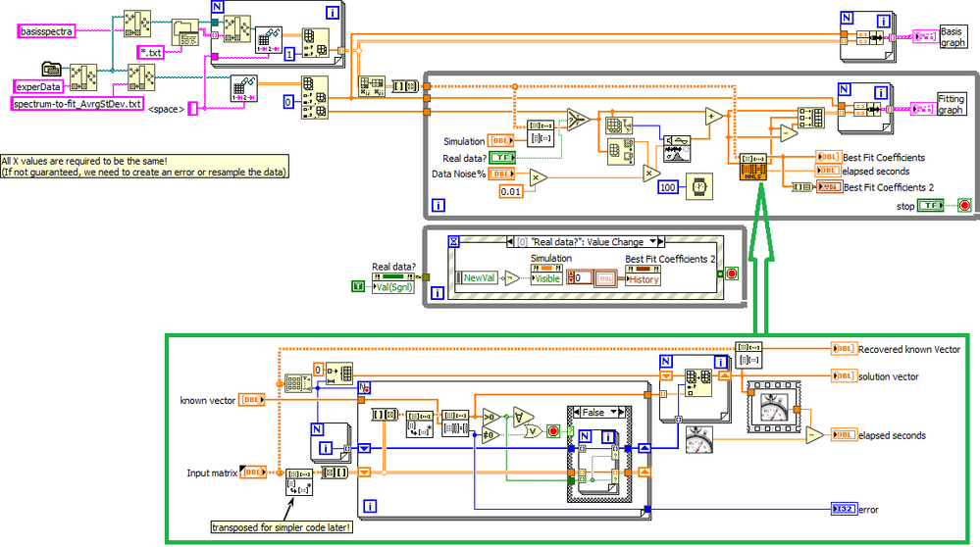Viewport: 980px width, 547px height.
Task: Click the Select (ternary) node
Action: click(579, 119)
